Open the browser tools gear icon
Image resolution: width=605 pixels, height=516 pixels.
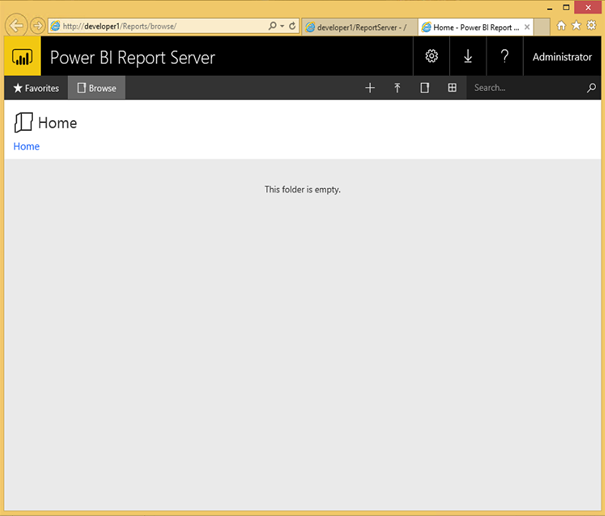(x=591, y=25)
